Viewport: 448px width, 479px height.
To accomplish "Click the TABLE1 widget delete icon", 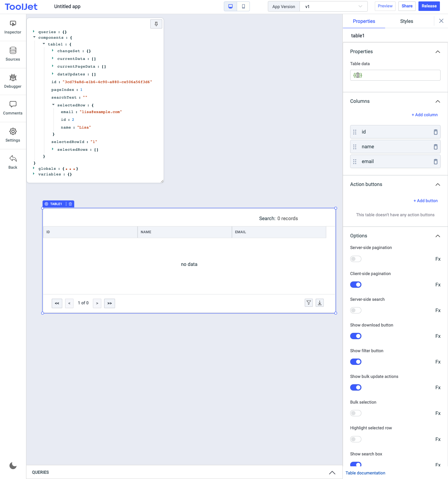I will click(x=70, y=204).
